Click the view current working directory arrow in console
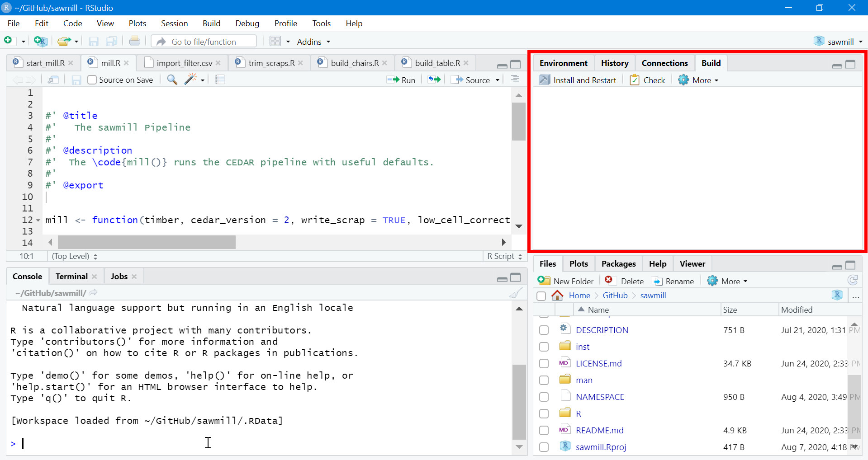Screen dimensions: 868x460 click(x=94, y=293)
